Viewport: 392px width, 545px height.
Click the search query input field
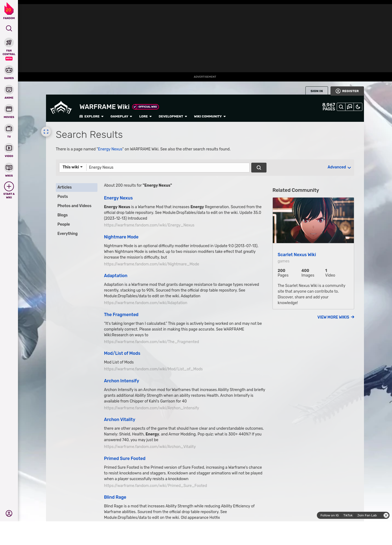pos(168,167)
